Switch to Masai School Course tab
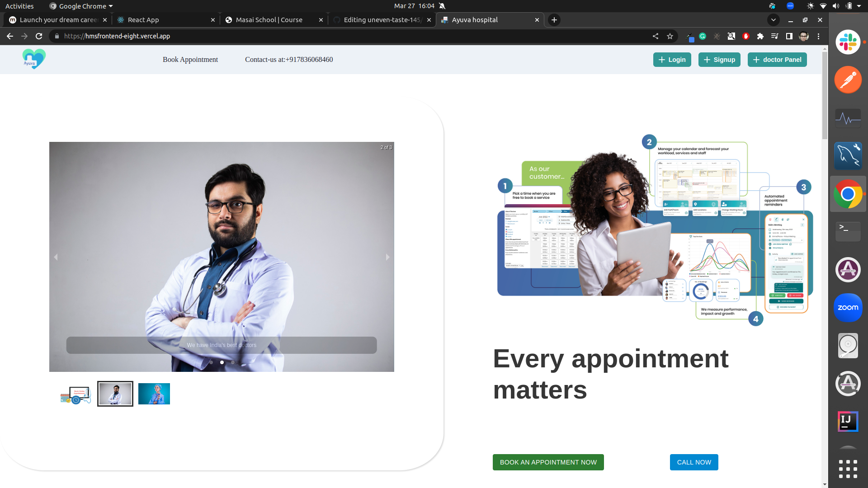Screen dimensions: 868x488 [269, 20]
